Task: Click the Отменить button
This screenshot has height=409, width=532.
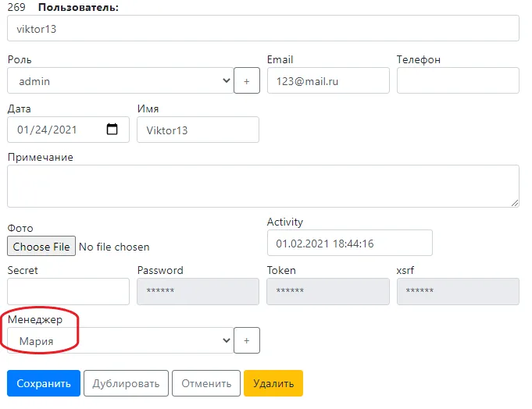Action: click(206, 383)
